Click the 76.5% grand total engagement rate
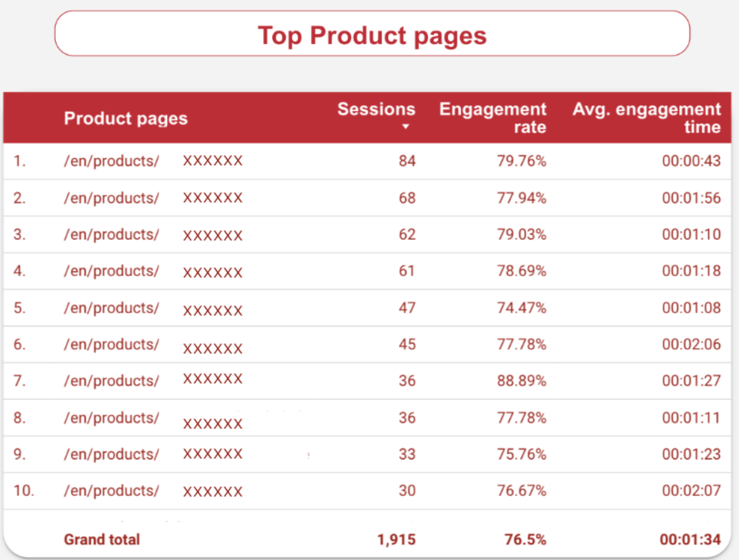Image resolution: width=739 pixels, height=560 pixels. tap(525, 540)
